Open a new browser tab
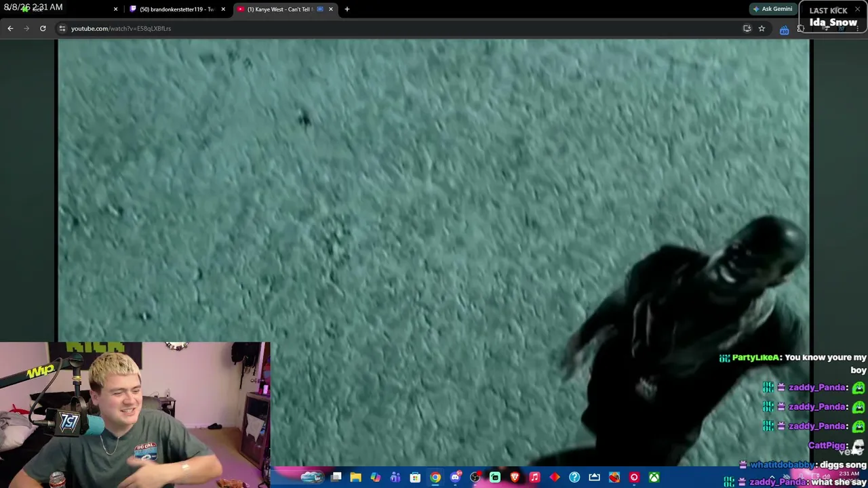Image resolution: width=868 pixels, height=488 pixels. [x=347, y=9]
